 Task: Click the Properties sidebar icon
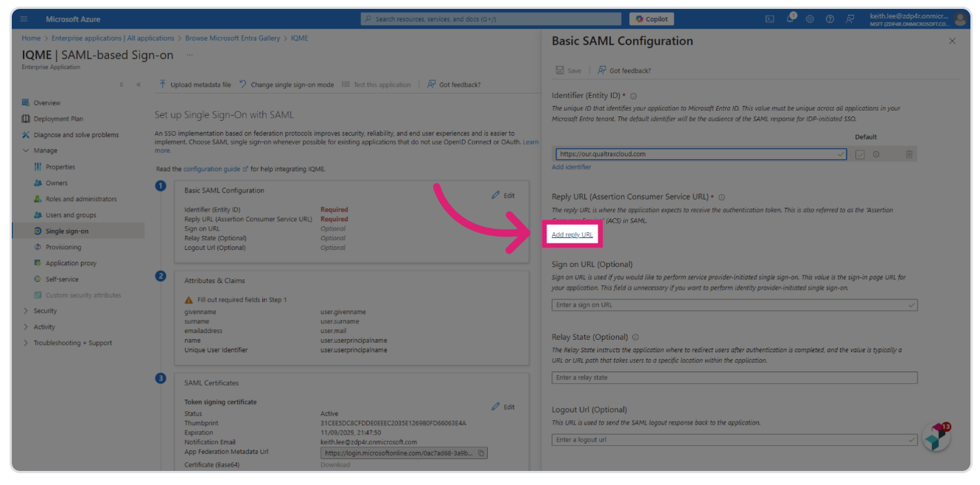(38, 167)
